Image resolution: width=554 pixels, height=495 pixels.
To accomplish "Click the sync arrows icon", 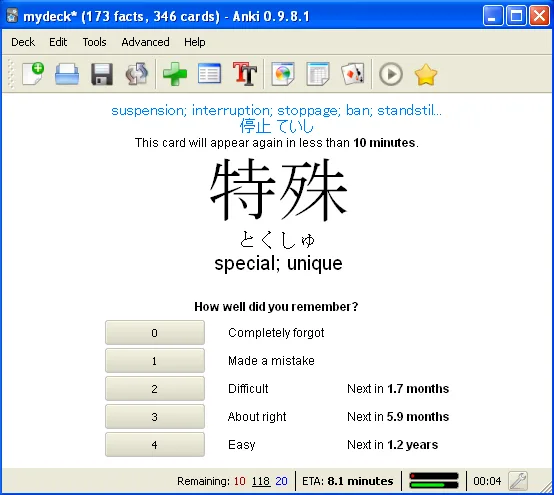I will 137,74.
